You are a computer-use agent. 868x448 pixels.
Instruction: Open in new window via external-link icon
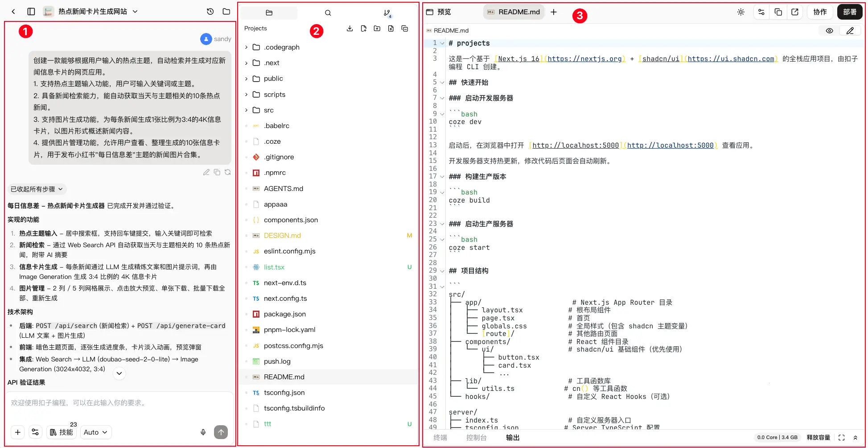click(795, 12)
